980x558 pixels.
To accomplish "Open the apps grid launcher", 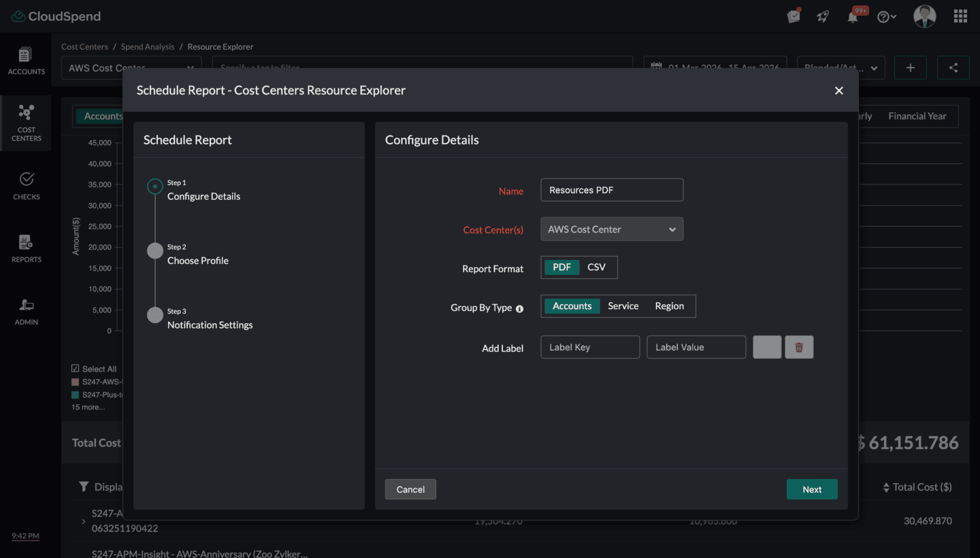I will click(x=960, y=16).
